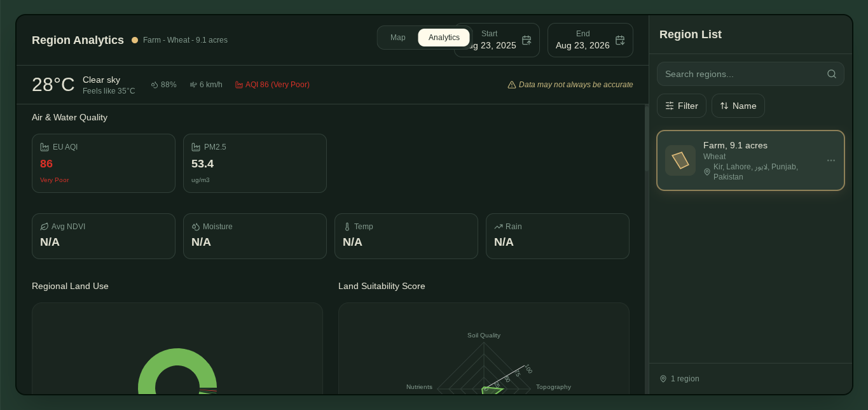Click the EU AQI value 86
The height and width of the screenshot is (410, 868).
(46, 164)
